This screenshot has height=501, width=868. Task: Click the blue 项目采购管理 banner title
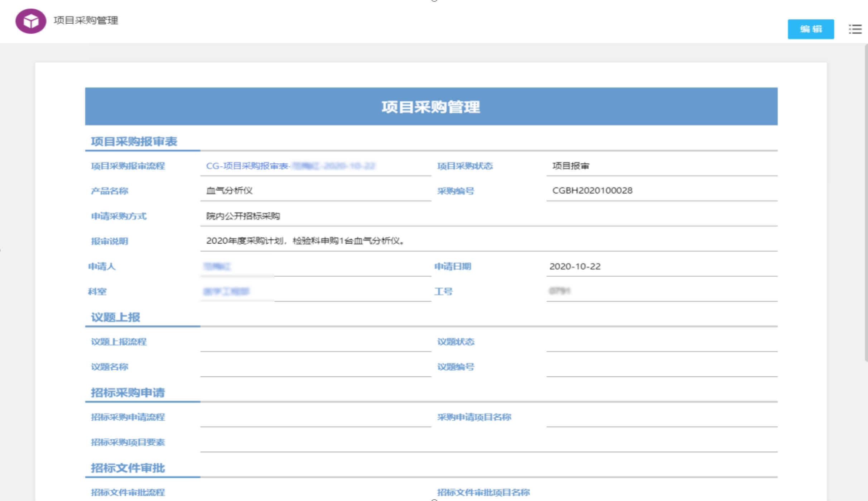[x=431, y=107]
